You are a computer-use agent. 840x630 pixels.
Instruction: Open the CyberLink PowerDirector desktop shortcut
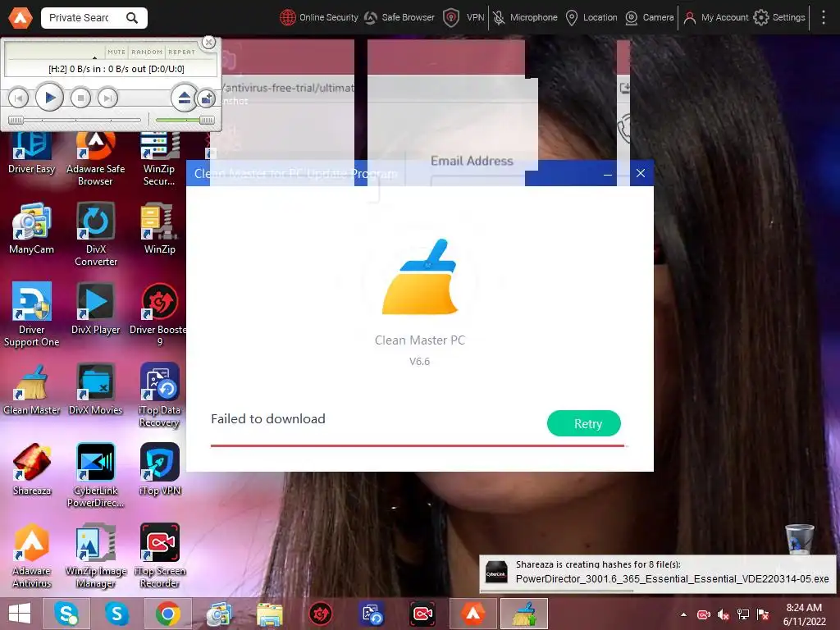[96, 475]
